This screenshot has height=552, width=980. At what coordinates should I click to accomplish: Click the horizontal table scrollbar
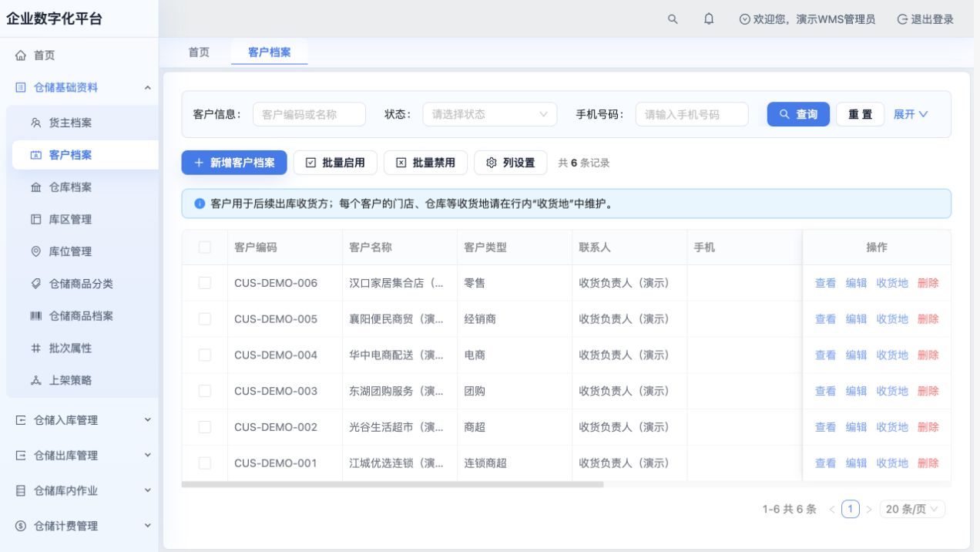click(x=392, y=485)
